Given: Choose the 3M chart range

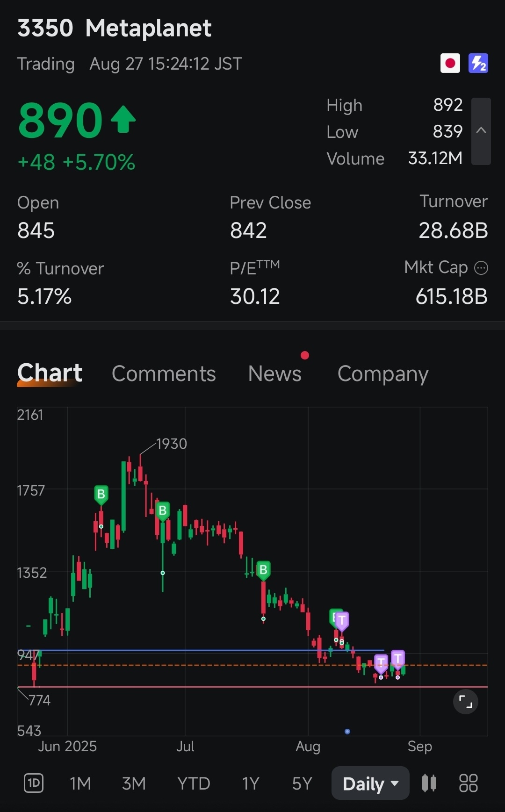Looking at the screenshot, I should click(x=134, y=783).
